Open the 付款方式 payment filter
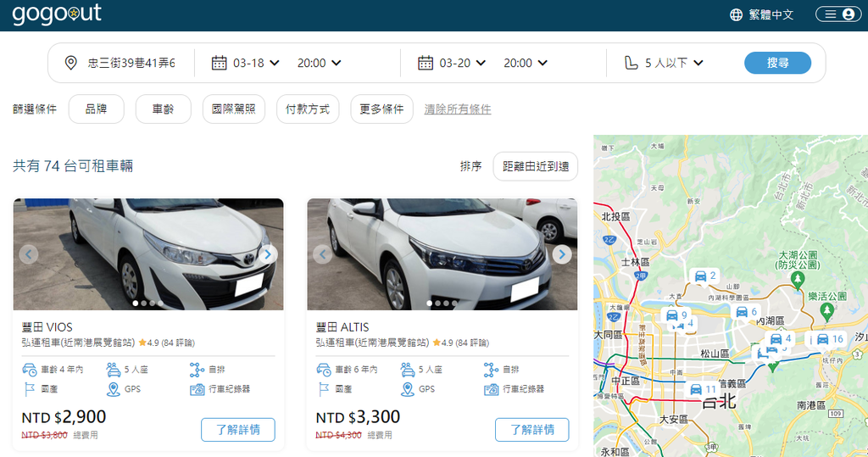 tap(308, 109)
